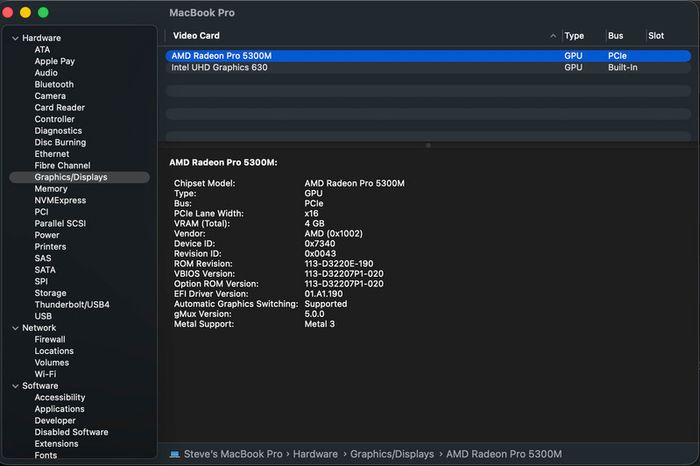Click AMD Radeon Pro 5300M path bar item
700x466 pixels.
tap(504, 454)
